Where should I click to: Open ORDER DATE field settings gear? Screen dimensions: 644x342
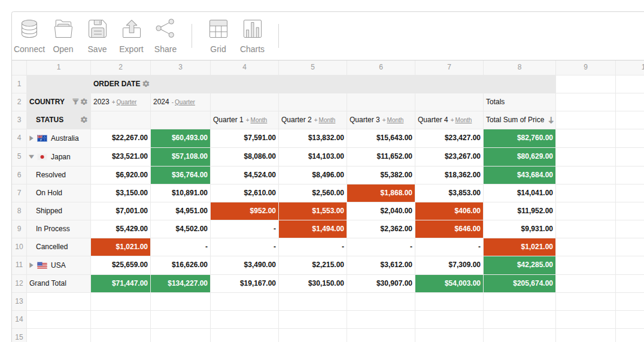coord(146,84)
